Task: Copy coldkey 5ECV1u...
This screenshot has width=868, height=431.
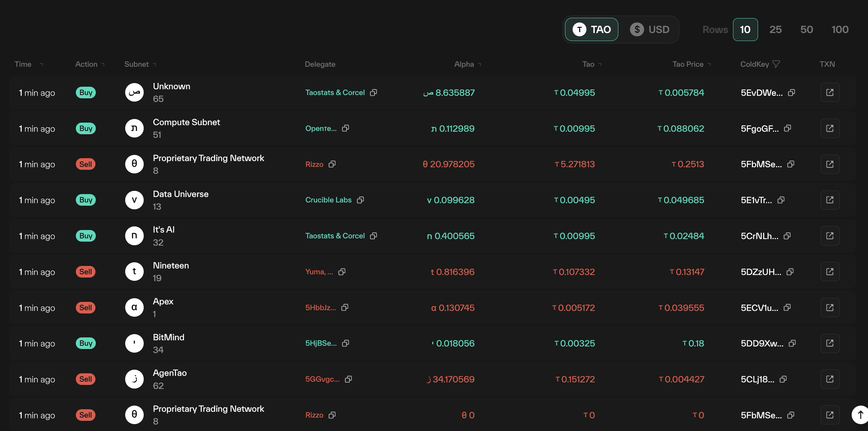Action: pyautogui.click(x=787, y=308)
